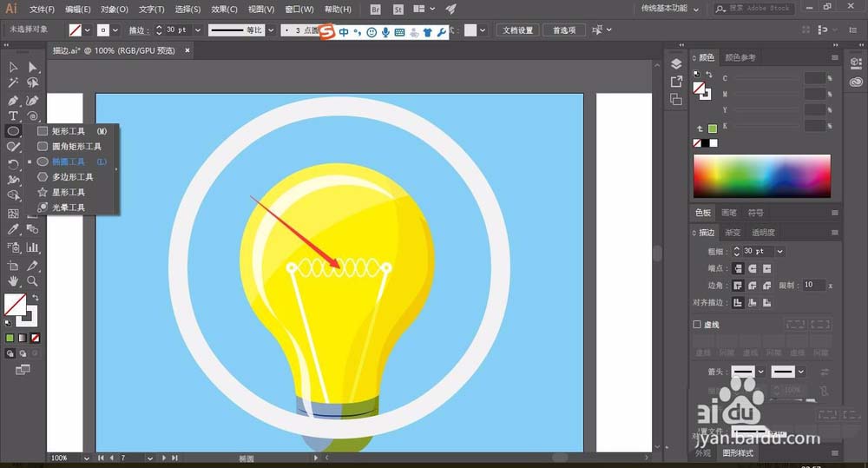Pick 多边形工具 from the shape flyout
The height and width of the screenshot is (468, 868).
tap(73, 177)
